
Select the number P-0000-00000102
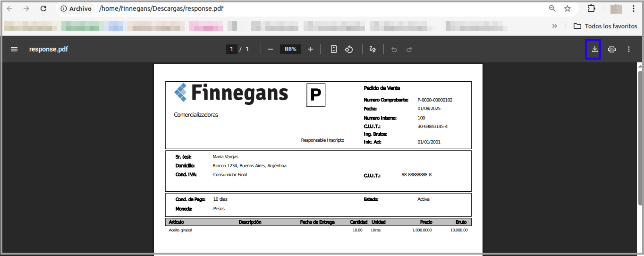[435, 100]
